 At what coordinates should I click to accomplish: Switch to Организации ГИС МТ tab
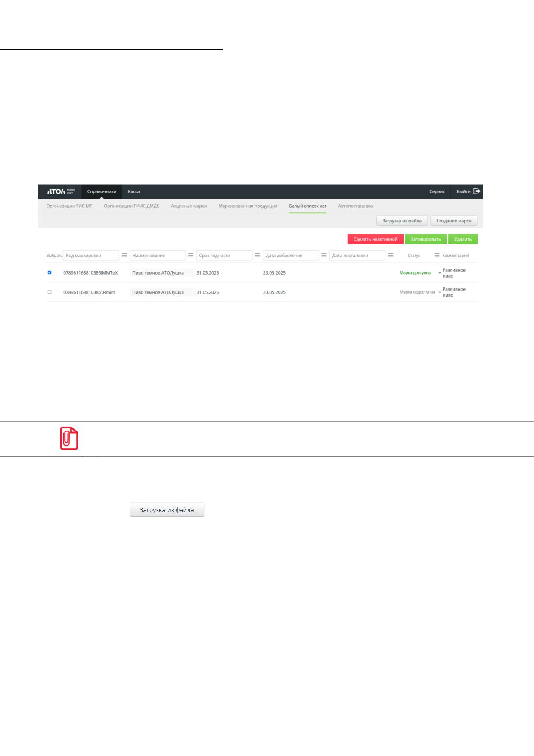click(x=69, y=206)
